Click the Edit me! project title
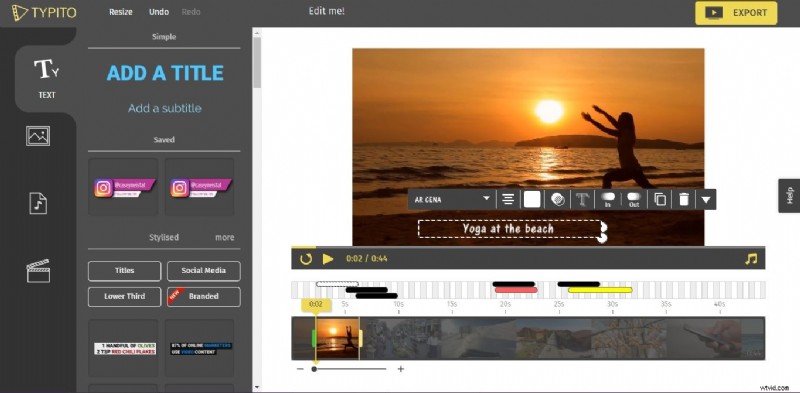 point(327,11)
